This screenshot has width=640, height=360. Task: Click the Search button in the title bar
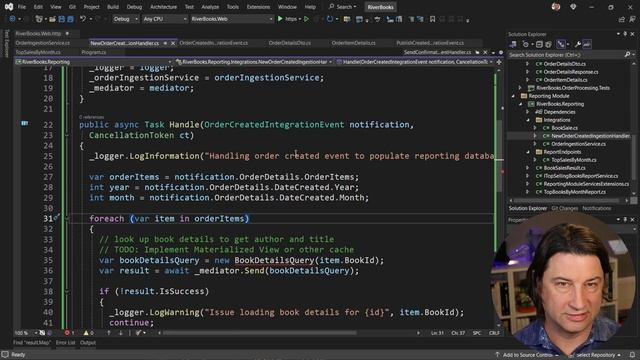[x=343, y=7]
